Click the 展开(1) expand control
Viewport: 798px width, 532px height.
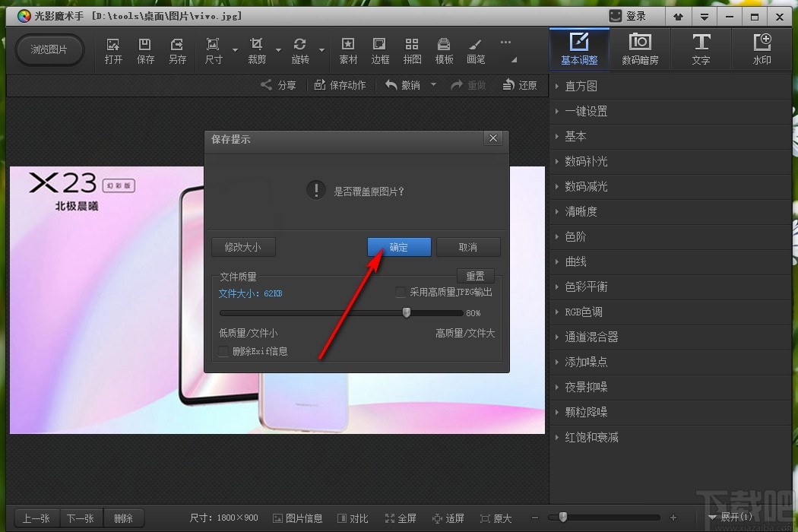pos(731,518)
